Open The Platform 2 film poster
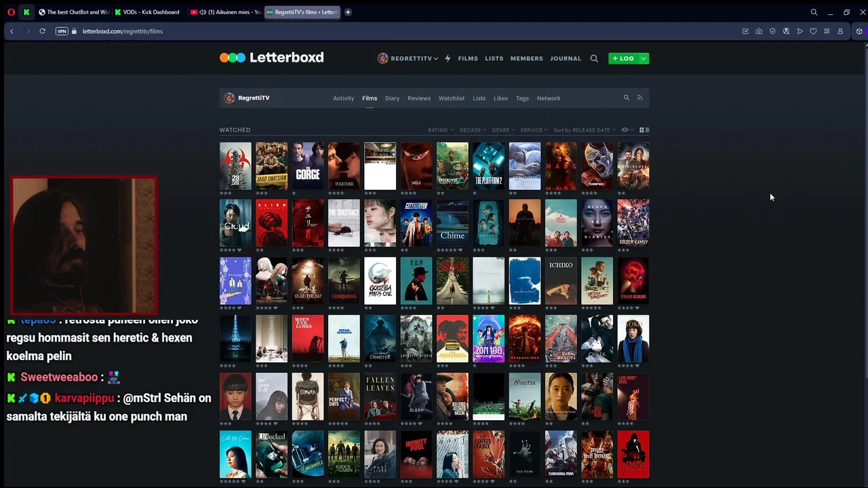Viewport: 868px width, 488px height. 488,166
